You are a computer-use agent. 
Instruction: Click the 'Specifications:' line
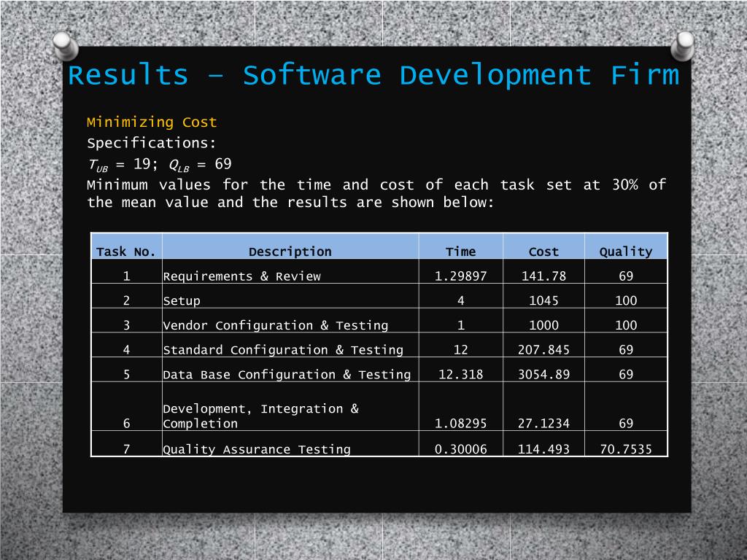(x=152, y=143)
